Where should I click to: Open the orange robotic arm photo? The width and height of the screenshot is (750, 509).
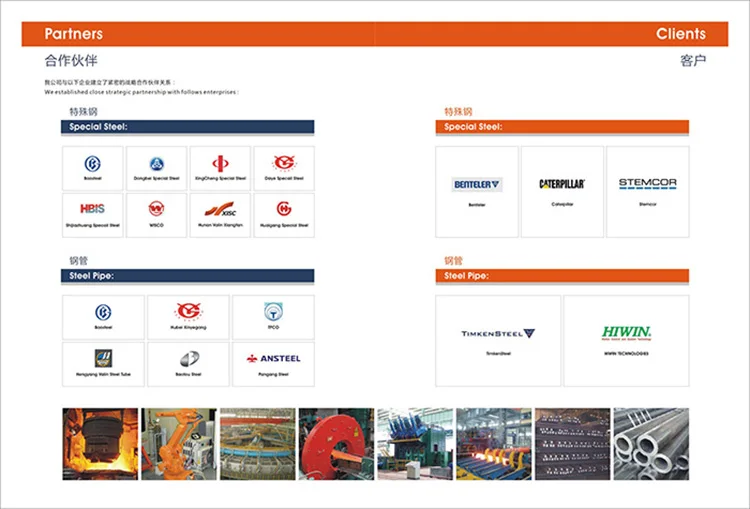pos(179,444)
